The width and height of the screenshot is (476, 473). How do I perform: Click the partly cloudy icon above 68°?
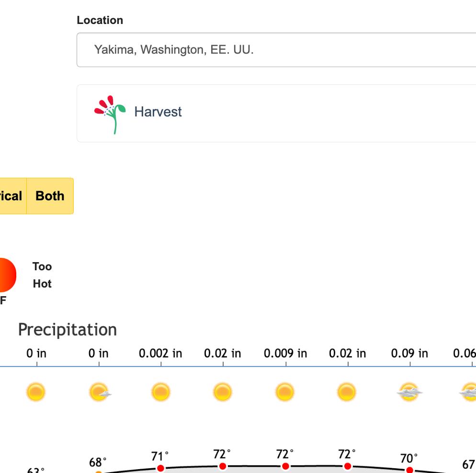pyautogui.click(x=99, y=392)
